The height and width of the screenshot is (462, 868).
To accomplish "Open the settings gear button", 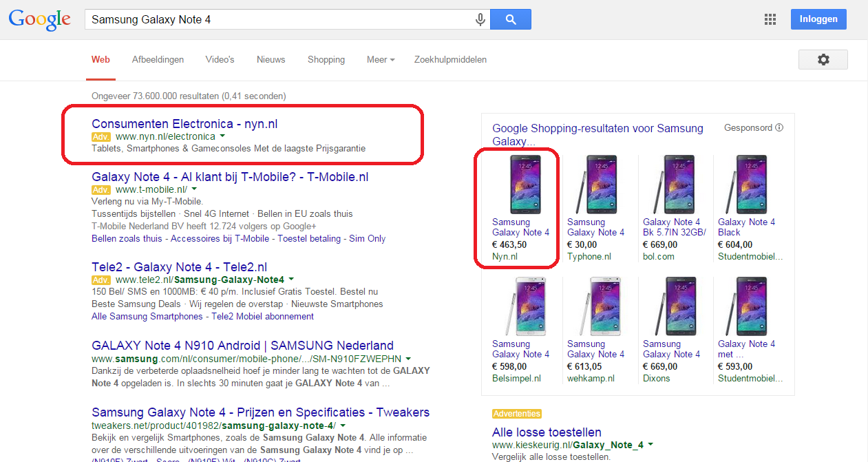I will click(823, 60).
